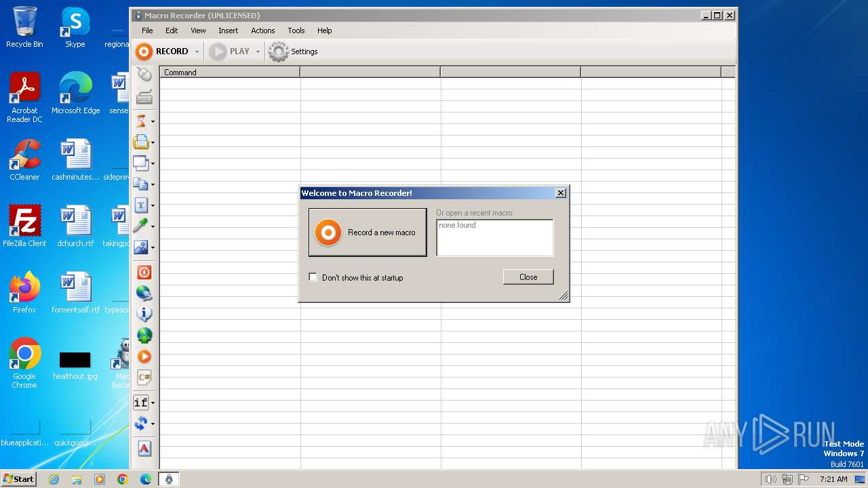Click the green globe download icon
Image resolution: width=868 pixels, height=488 pixels.
click(x=144, y=335)
